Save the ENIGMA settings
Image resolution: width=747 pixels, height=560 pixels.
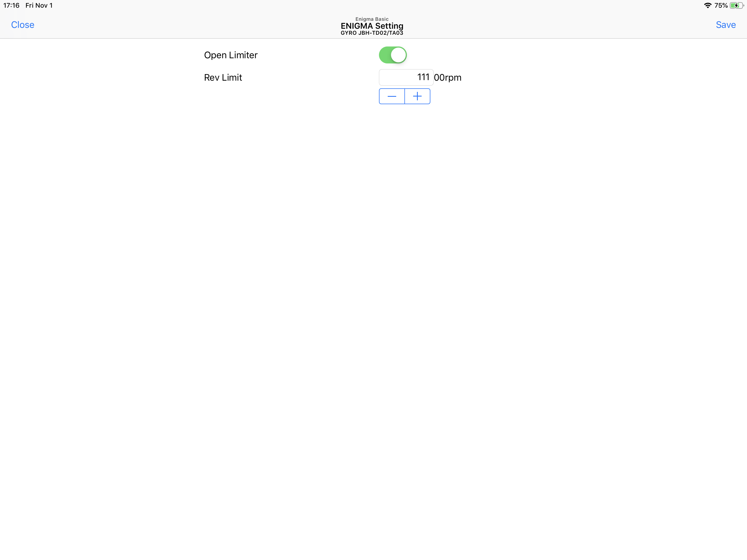point(726,25)
